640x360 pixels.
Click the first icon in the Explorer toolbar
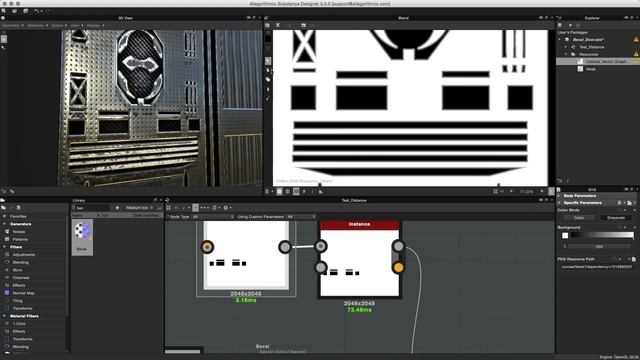[x=560, y=25]
